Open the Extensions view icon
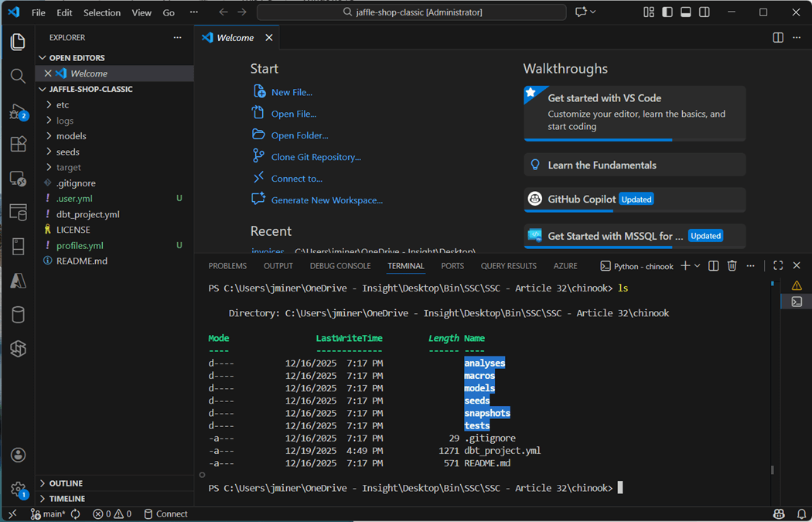The height and width of the screenshot is (522, 812). tap(18, 145)
